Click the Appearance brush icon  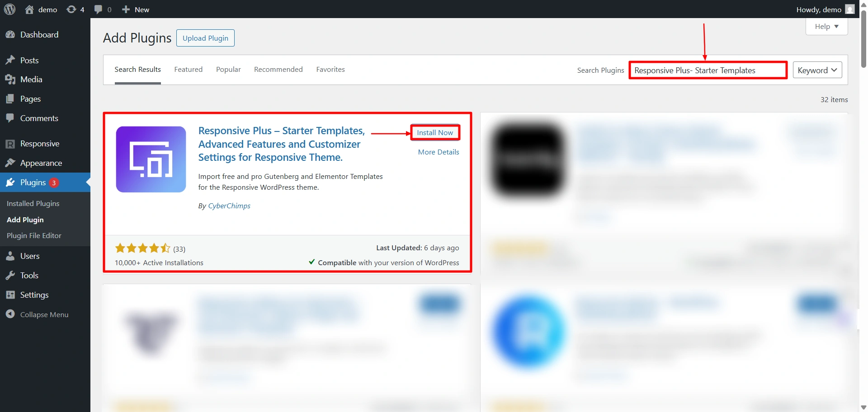coord(10,163)
